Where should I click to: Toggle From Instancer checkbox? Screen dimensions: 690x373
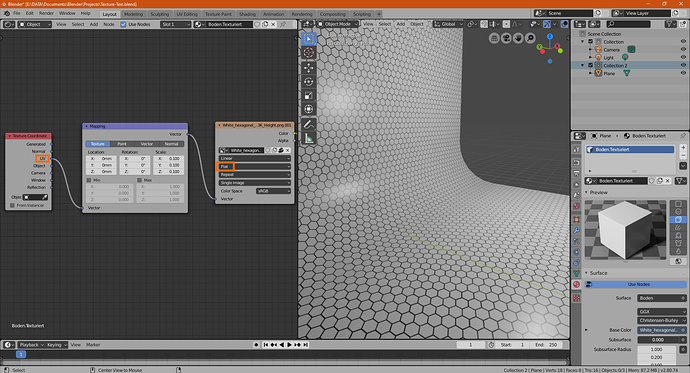click(12, 205)
